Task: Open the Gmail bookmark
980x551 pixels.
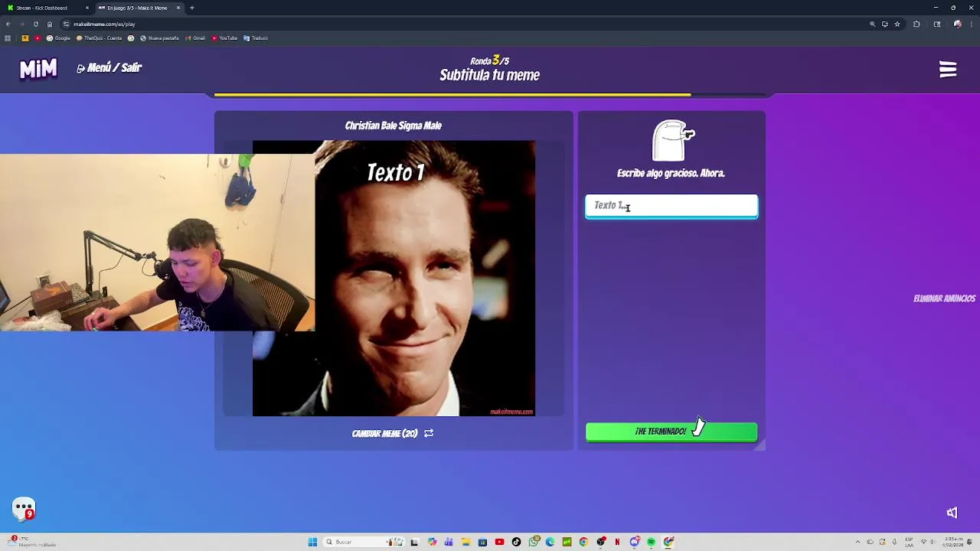Action: pos(195,38)
